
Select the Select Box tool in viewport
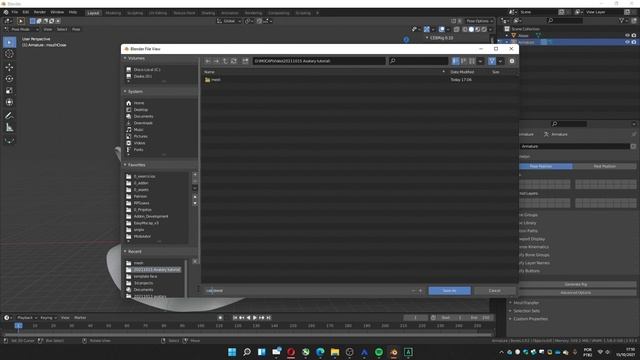coord(9,42)
